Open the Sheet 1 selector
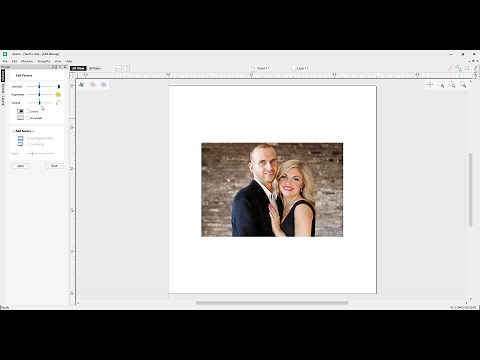This screenshot has width=480, height=360. coord(260,68)
